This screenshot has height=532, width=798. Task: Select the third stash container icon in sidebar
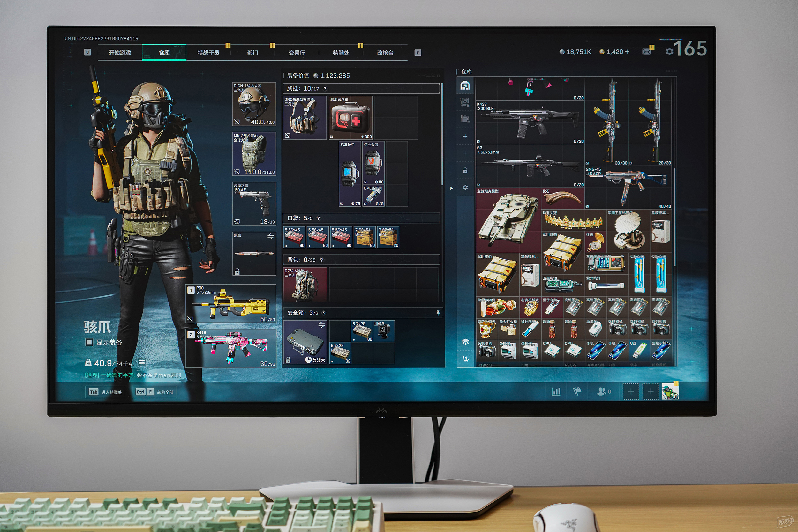point(465,119)
